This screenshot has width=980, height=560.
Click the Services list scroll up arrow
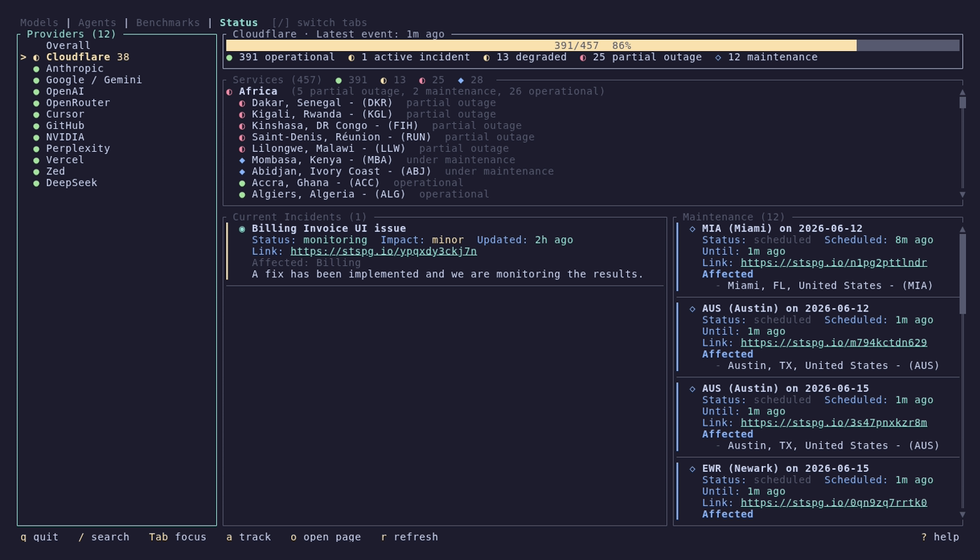(962, 92)
